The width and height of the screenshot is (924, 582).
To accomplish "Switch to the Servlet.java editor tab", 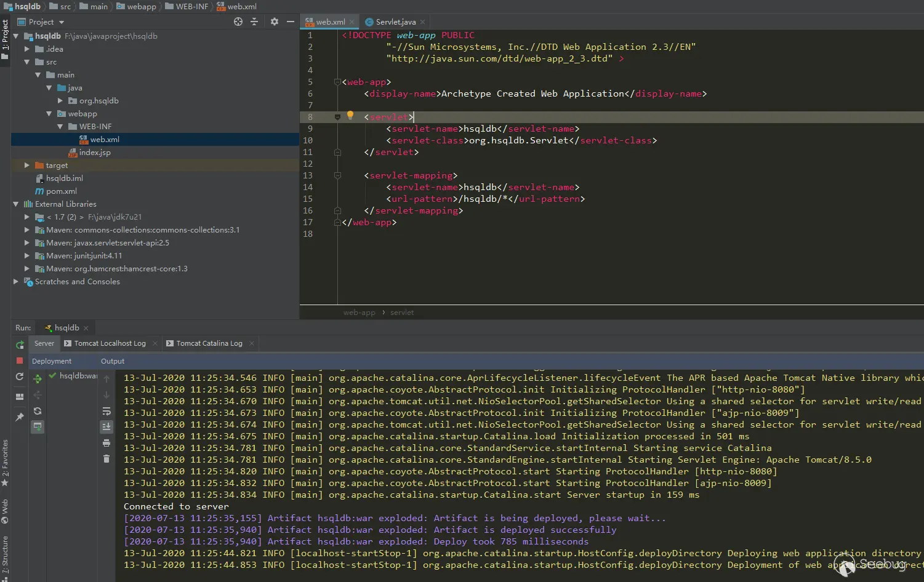I will [x=395, y=22].
